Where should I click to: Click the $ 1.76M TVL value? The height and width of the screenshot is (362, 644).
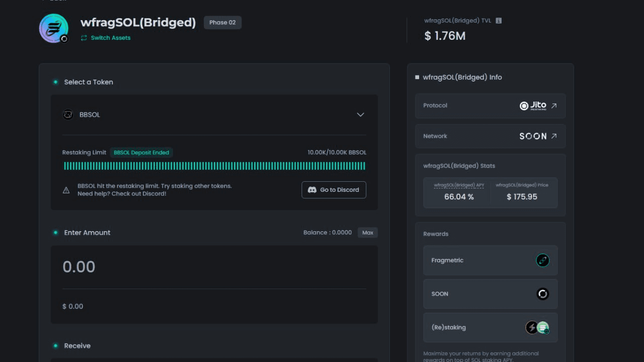[445, 36]
